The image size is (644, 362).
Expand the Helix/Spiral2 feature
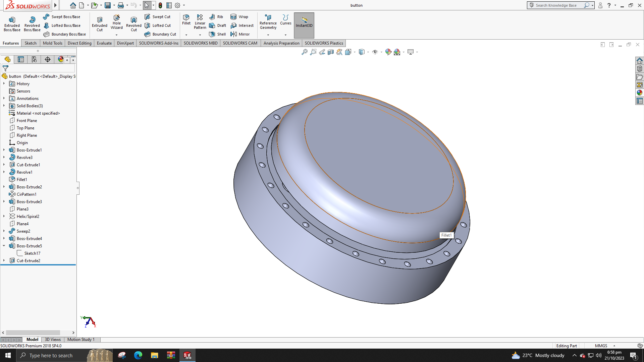click(x=4, y=216)
